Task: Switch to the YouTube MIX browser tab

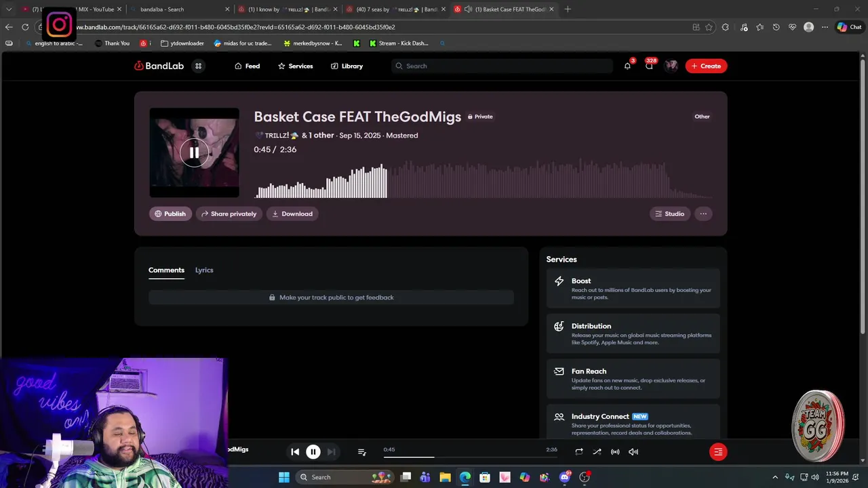Action: point(71,9)
